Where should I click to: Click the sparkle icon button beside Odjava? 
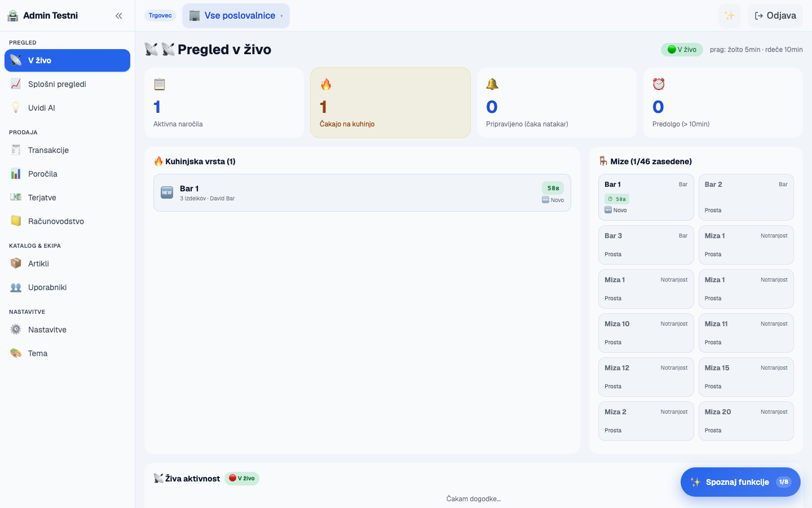(730, 16)
